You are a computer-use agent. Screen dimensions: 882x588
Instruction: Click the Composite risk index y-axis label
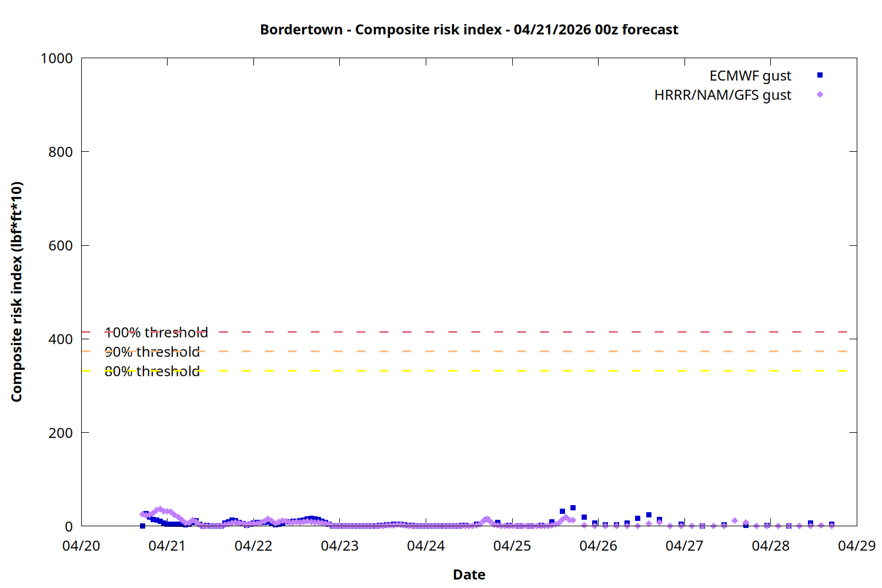pyautogui.click(x=16, y=292)
